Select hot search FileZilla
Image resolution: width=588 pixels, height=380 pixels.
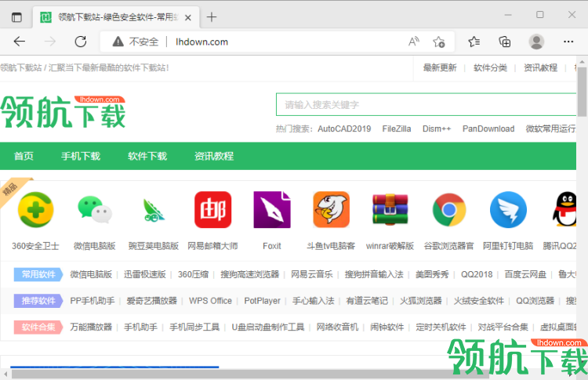[x=397, y=129]
